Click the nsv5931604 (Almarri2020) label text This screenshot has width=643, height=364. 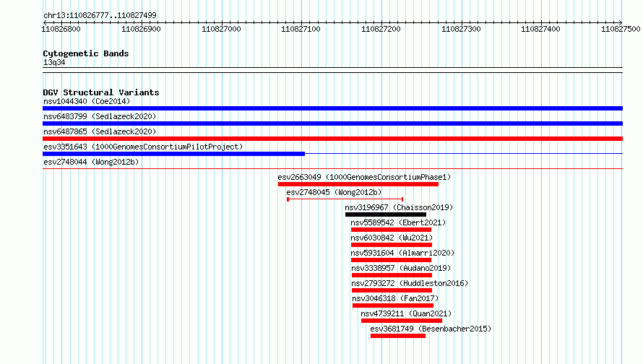coord(402,253)
